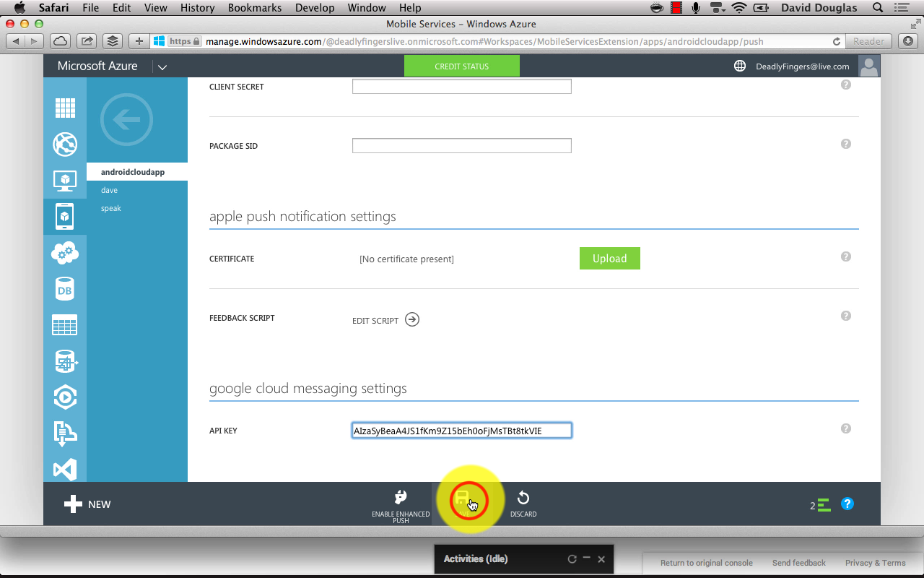924x578 pixels.
Task: Open the History menu
Action: [198, 8]
